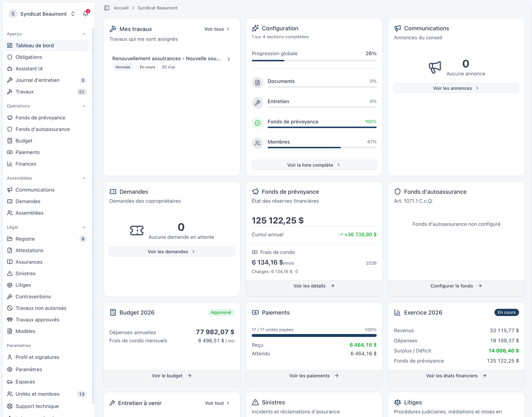Screen dimensions: 532x417
Task: Click the green check icon for Fonds de prévoyance
Action: click(258, 123)
